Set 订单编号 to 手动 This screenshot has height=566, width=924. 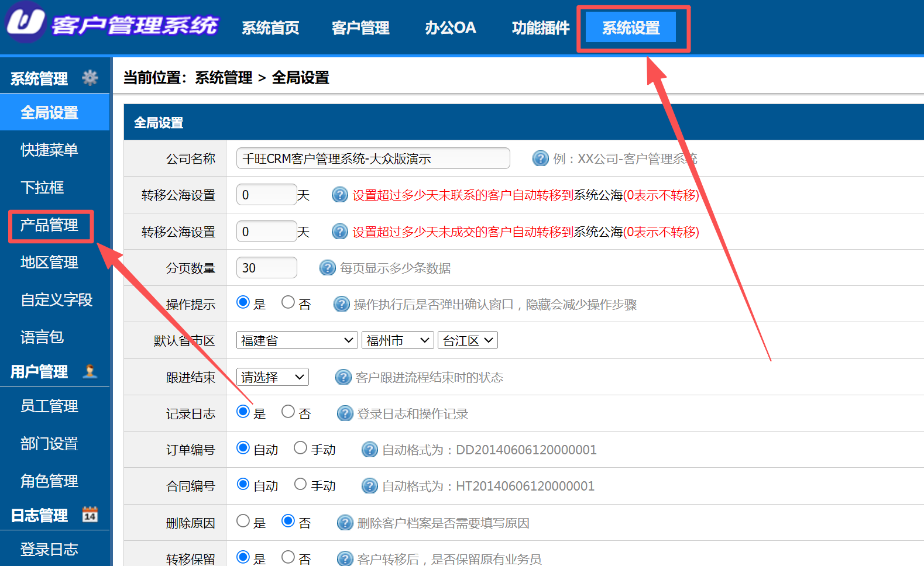[300, 448]
